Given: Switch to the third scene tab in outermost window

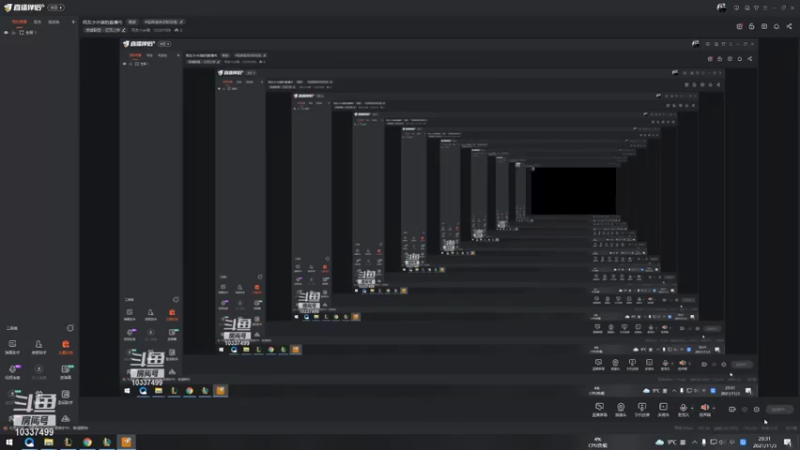Looking at the screenshot, I should [53, 22].
